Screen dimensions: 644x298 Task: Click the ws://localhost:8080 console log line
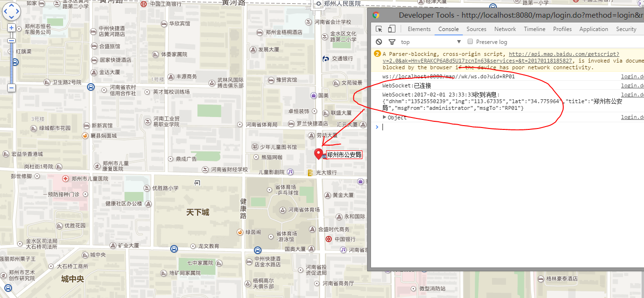tap(448, 76)
